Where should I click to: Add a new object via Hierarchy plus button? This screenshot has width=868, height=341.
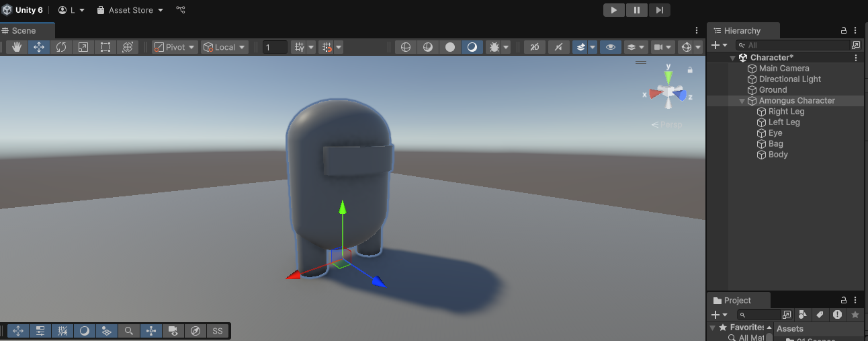(x=719, y=45)
